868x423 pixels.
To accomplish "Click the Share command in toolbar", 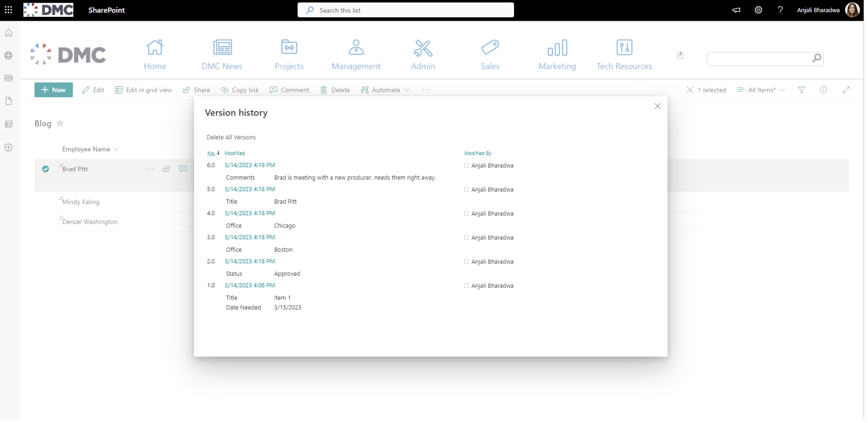I will point(197,90).
